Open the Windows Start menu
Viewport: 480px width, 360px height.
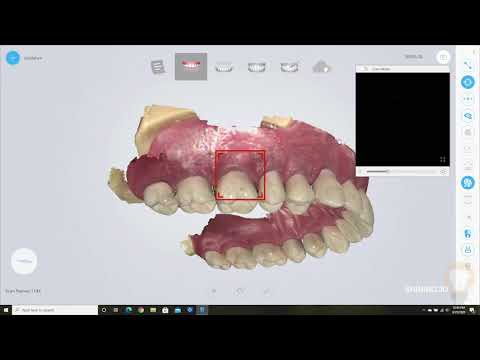(x=6, y=310)
